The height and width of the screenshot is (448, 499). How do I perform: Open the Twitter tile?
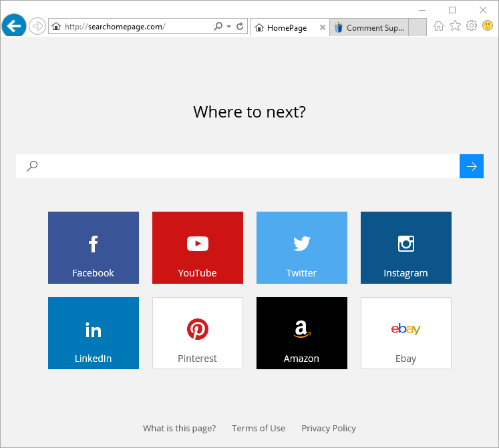tap(302, 248)
